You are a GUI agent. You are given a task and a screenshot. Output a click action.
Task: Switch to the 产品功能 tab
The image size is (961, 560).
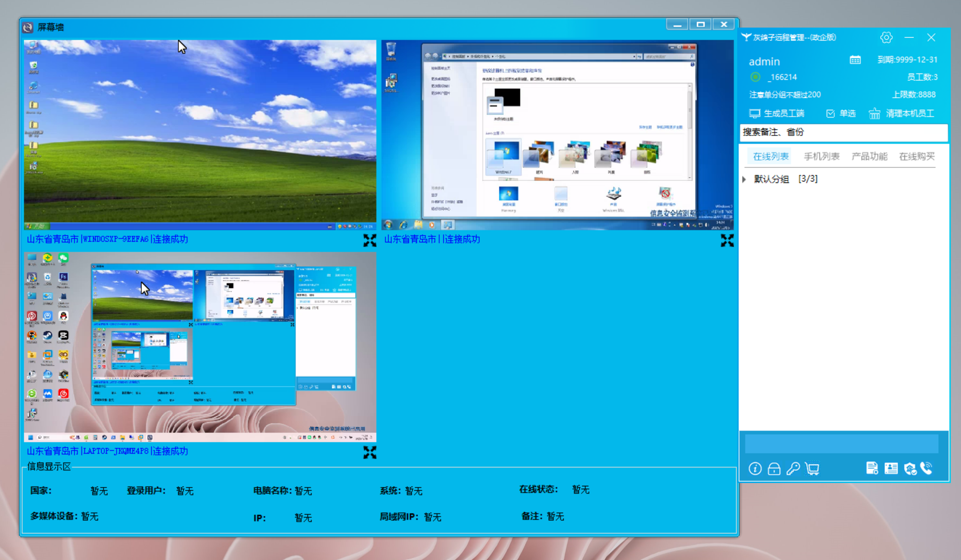tap(869, 156)
